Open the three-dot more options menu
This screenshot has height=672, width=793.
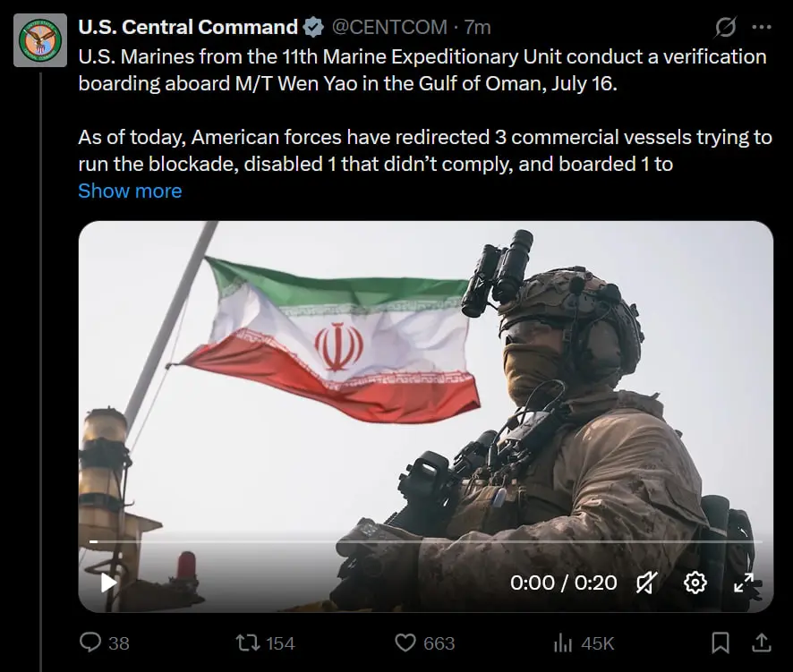pos(761,28)
